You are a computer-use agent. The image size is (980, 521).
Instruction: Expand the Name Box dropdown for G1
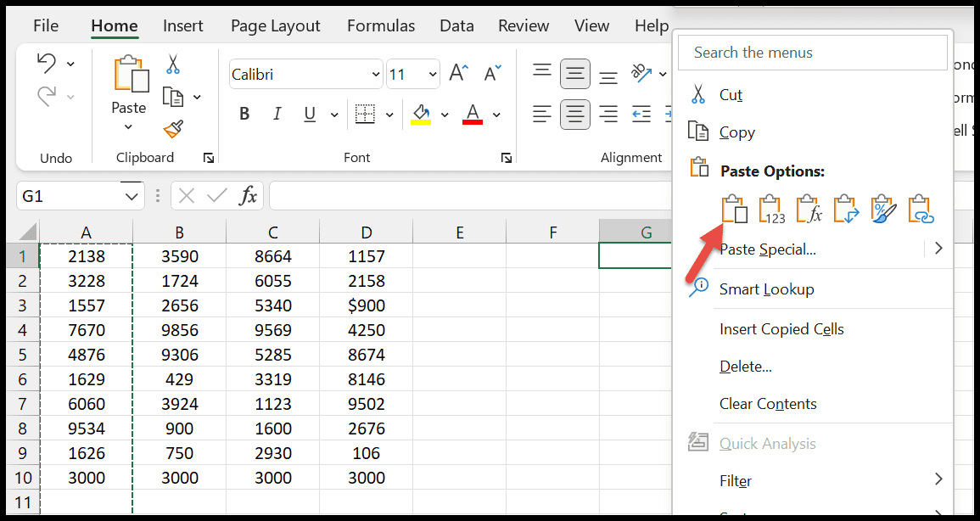click(132, 197)
